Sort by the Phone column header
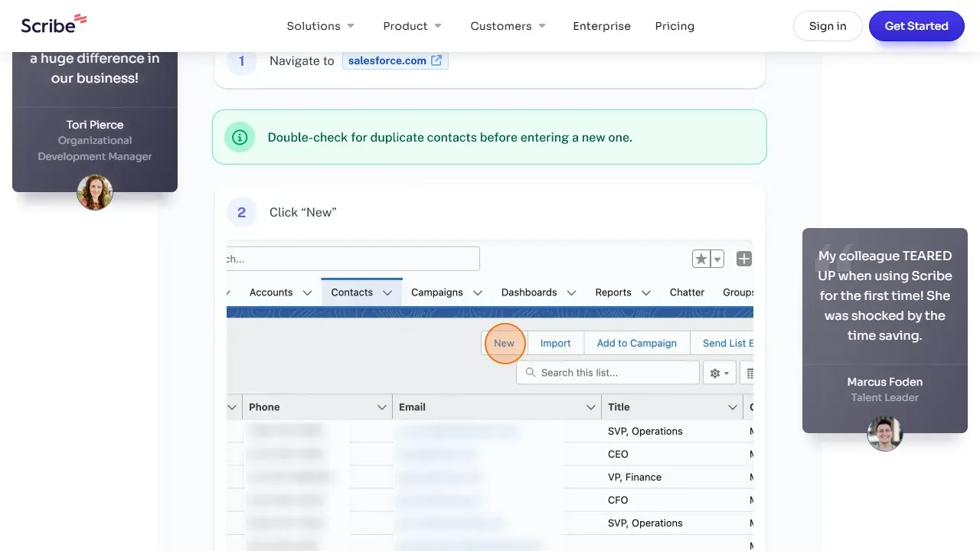 (264, 407)
